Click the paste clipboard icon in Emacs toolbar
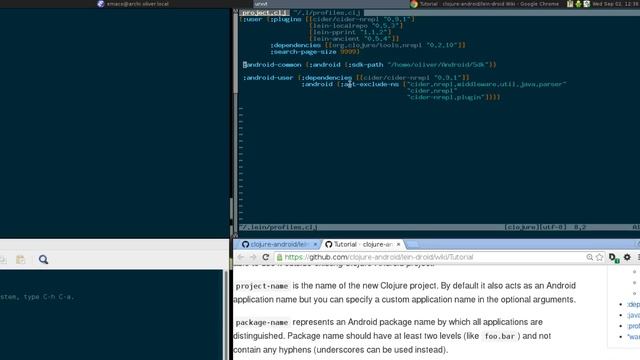Image resolution: width=640 pixels, height=360 pixels. pos(20,260)
